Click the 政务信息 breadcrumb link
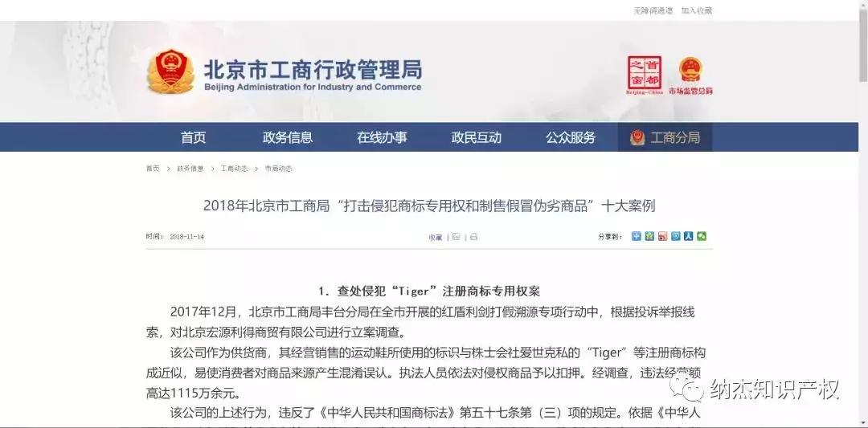The width and height of the screenshot is (868, 428). pos(190,169)
